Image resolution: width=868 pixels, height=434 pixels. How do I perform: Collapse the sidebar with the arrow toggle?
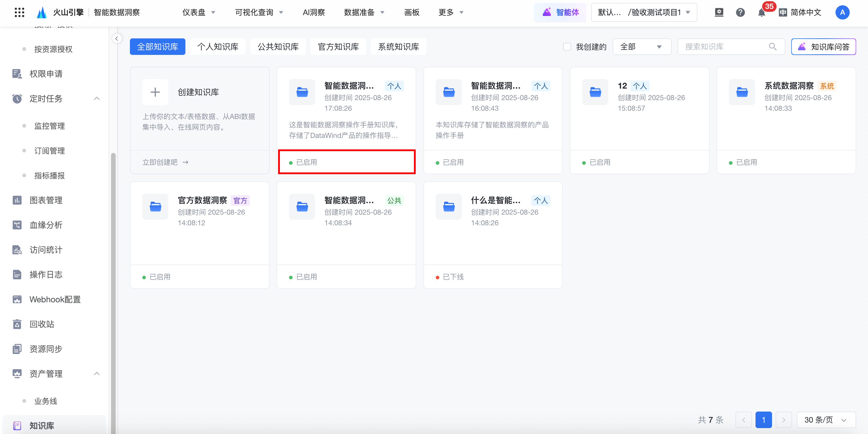(x=117, y=38)
